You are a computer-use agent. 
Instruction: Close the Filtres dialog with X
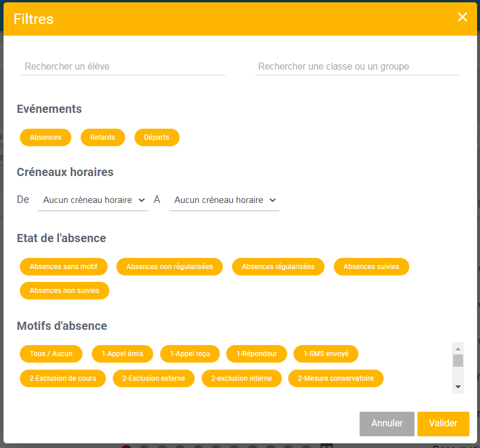[462, 17]
